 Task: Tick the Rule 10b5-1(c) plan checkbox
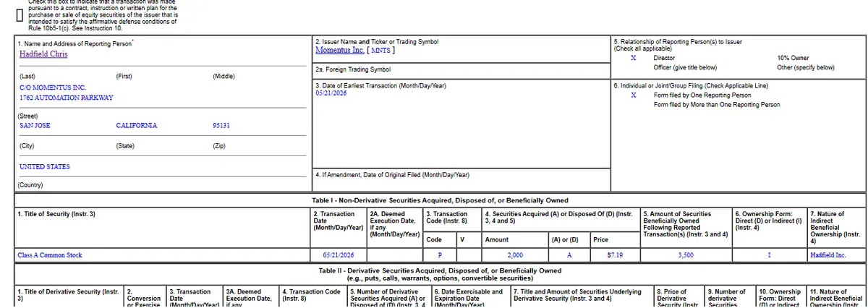20,14
